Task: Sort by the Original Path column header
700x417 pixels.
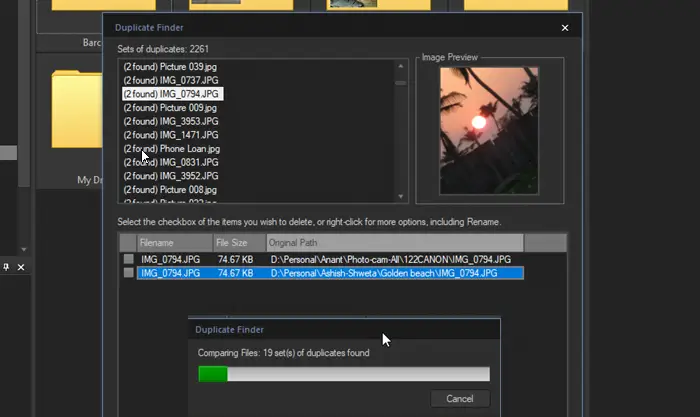Action: [395, 243]
